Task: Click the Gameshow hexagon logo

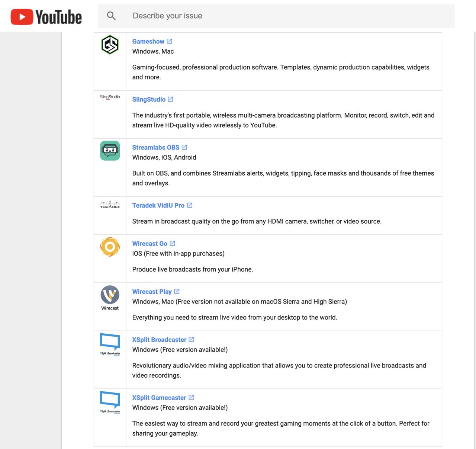Action: 110,45
